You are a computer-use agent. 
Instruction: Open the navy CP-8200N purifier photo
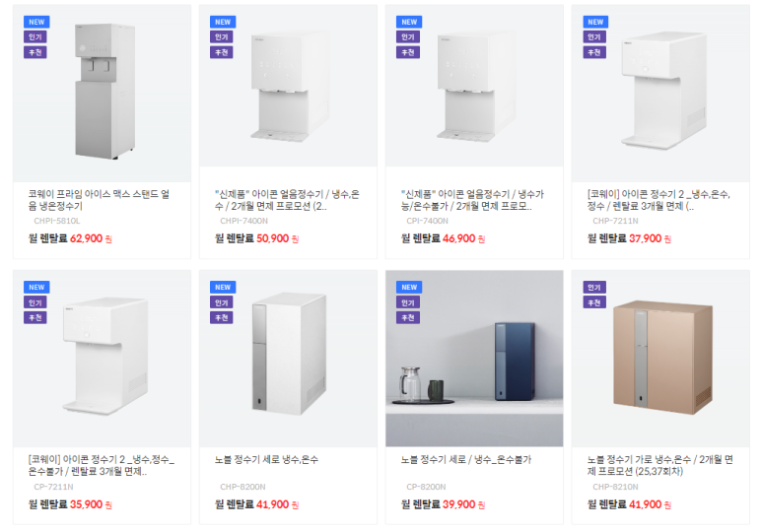[x=474, y=359]
